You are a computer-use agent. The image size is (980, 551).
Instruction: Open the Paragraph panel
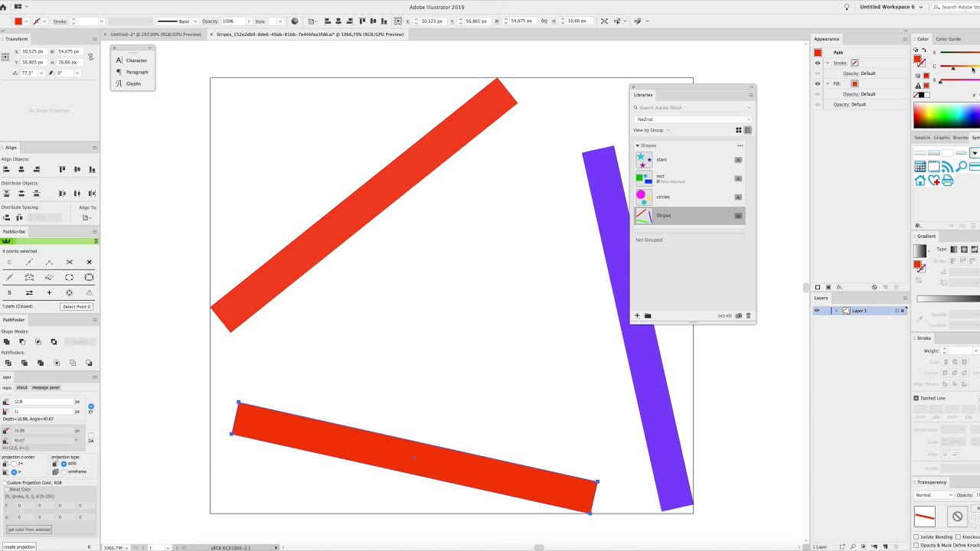(x=132, y=72)
